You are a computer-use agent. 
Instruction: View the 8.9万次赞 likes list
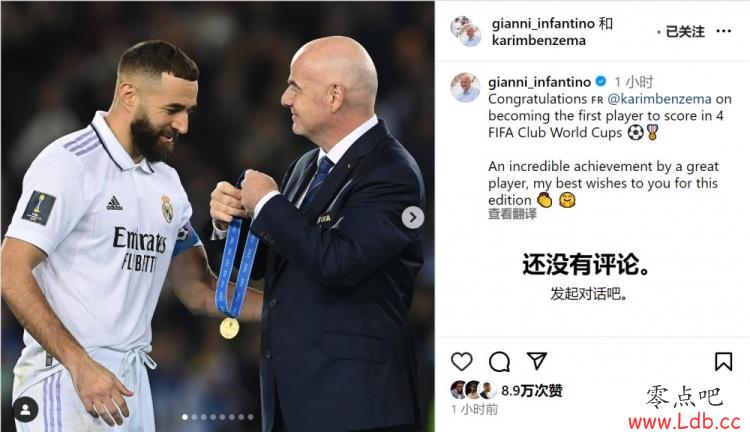pos(532,390)
